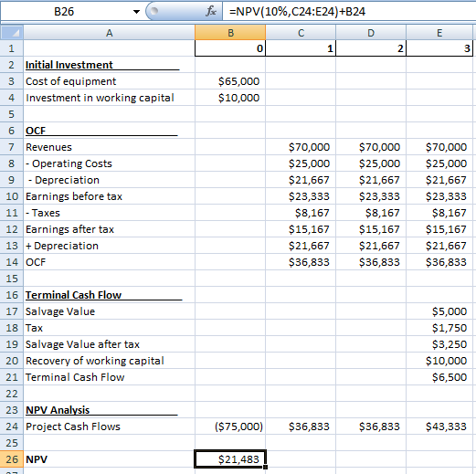Select the $10,000 recovery cell in column E

[439, 361]
